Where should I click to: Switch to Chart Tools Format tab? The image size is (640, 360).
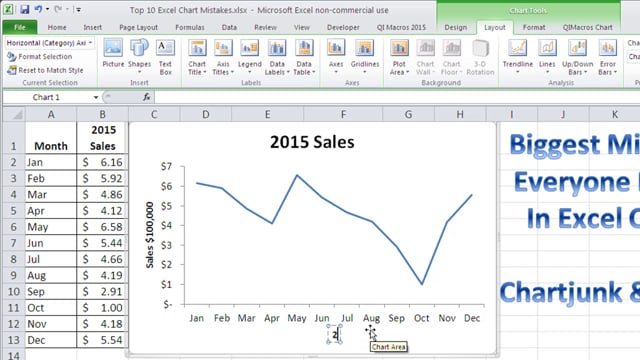click(x=534, y=27)
